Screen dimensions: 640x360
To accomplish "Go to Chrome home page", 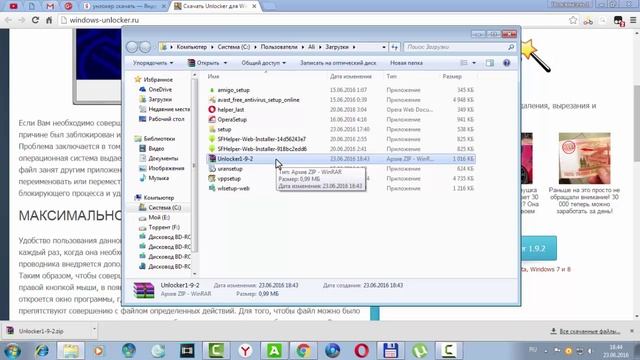I will (49, 20).
